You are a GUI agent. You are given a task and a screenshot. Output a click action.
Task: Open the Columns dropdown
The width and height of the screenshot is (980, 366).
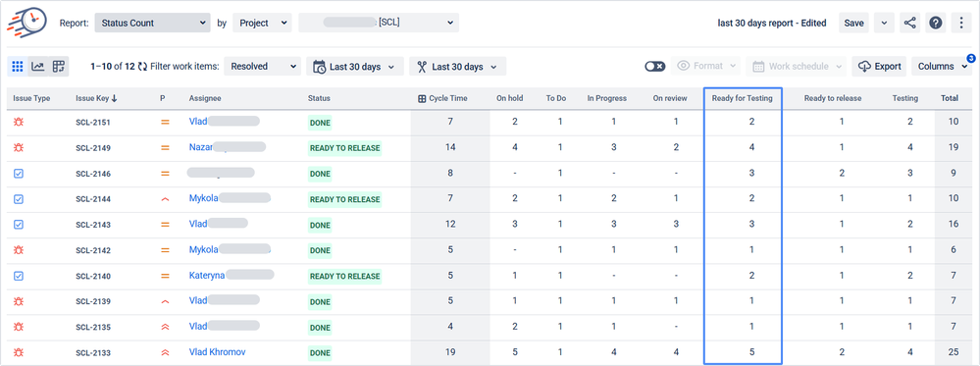click(942, 67)
